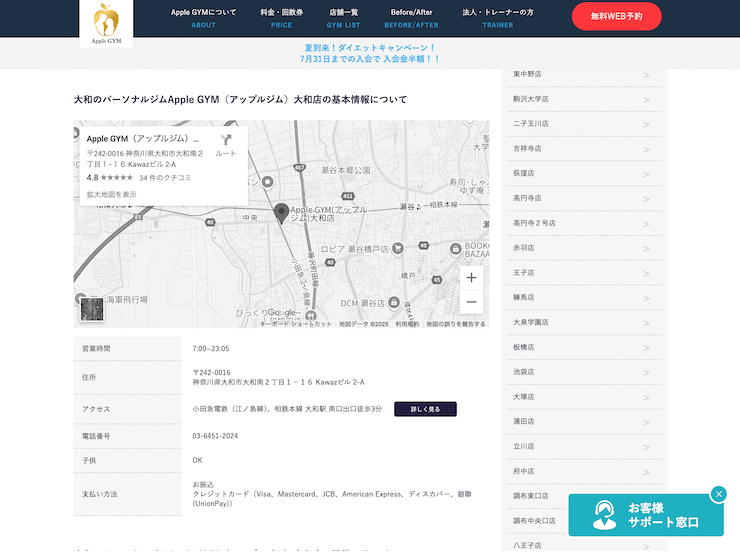Open 高円寺店 in the store list
740x554 pixels.
point(584,198)
